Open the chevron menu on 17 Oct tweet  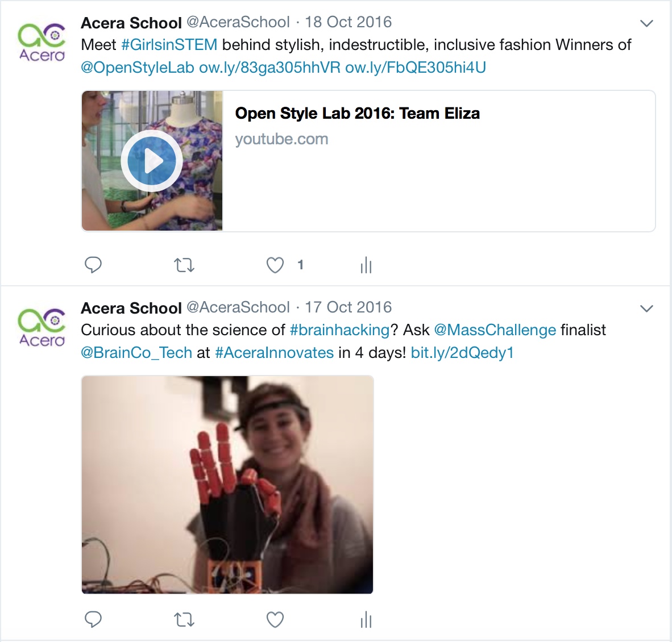tap(646, 309)
